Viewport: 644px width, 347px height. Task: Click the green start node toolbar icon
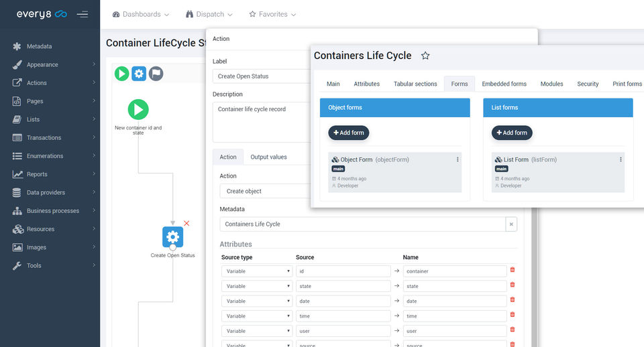tap(121, 74)
